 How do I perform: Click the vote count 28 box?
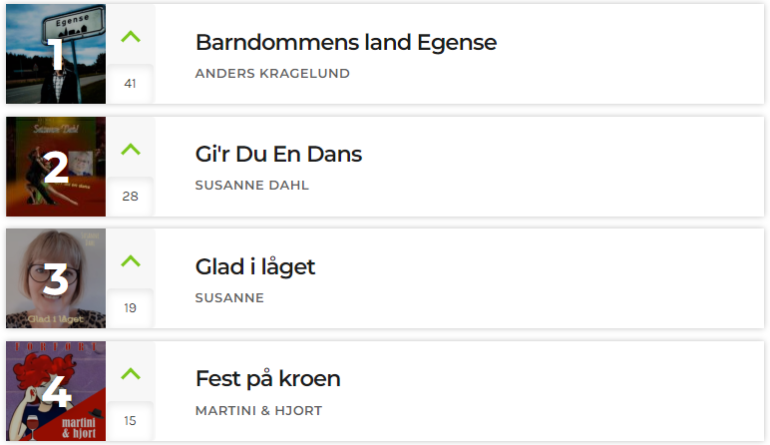[x=130, y=196]
